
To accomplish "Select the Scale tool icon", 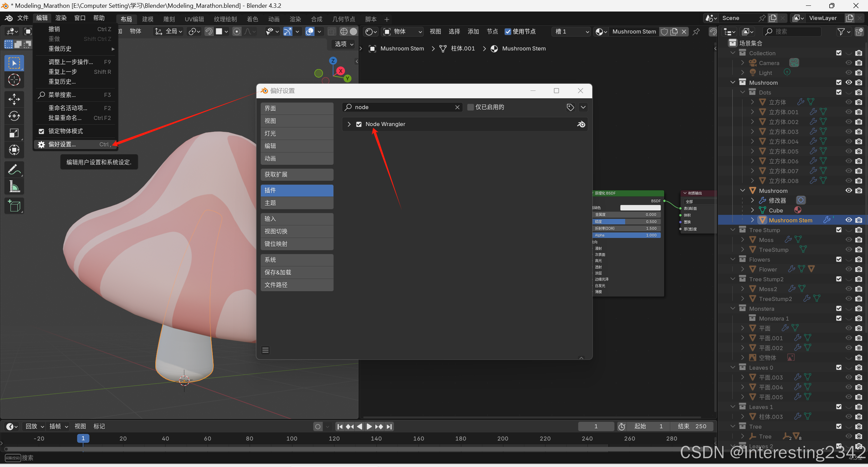I will [x=14, y=133].
